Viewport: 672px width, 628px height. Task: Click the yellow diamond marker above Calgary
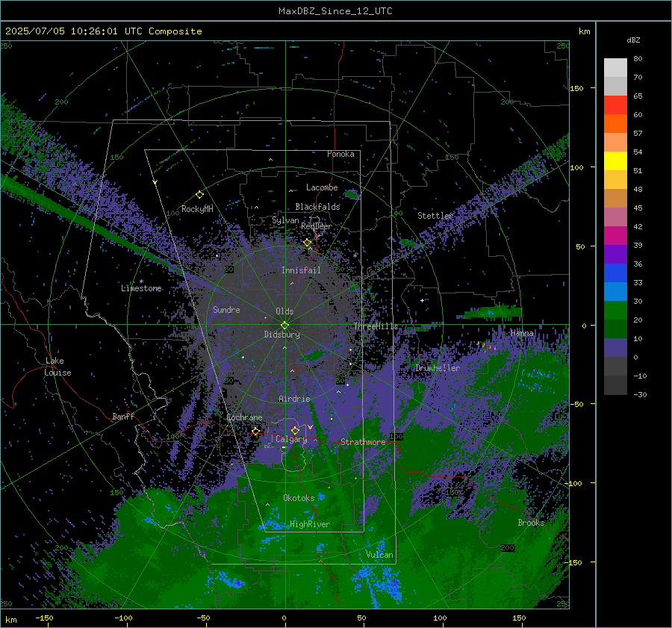click(295, 430)
